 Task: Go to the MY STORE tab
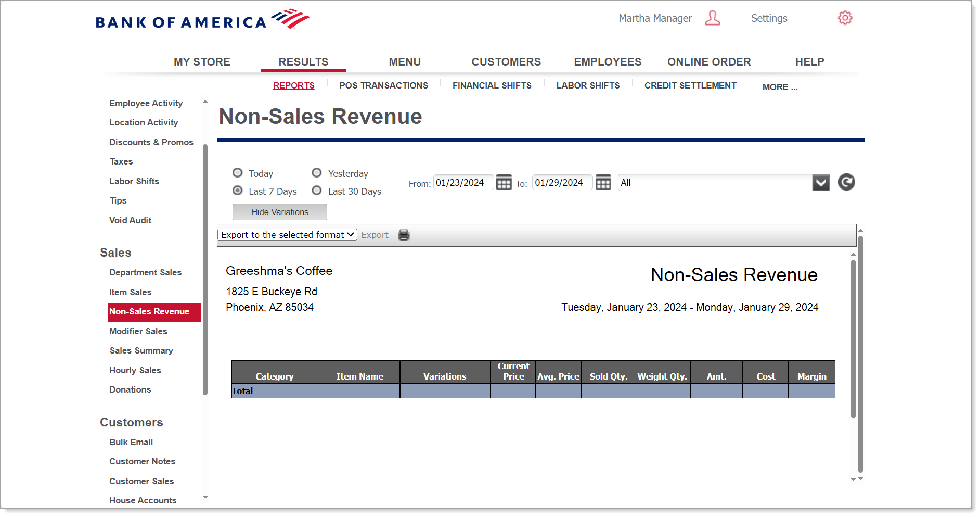[x=202, y=62]
